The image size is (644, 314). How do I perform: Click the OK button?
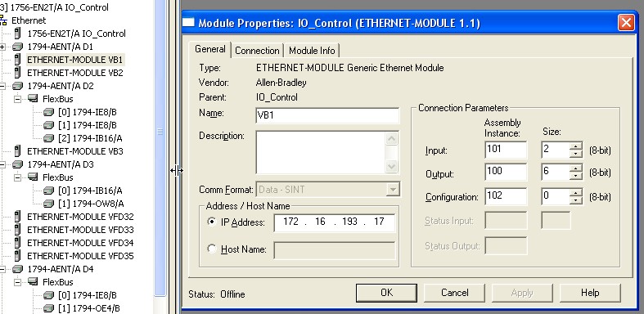coord(386,293)
